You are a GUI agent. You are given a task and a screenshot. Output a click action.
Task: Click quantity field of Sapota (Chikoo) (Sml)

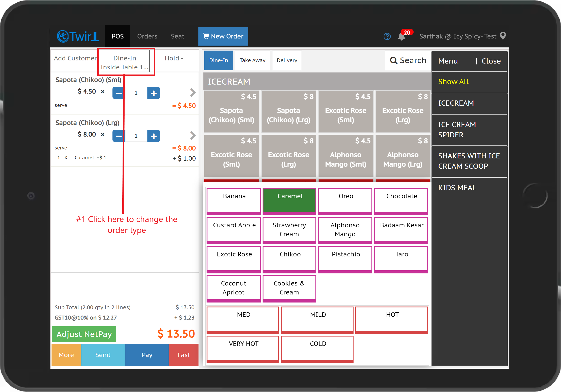(136, 93)
